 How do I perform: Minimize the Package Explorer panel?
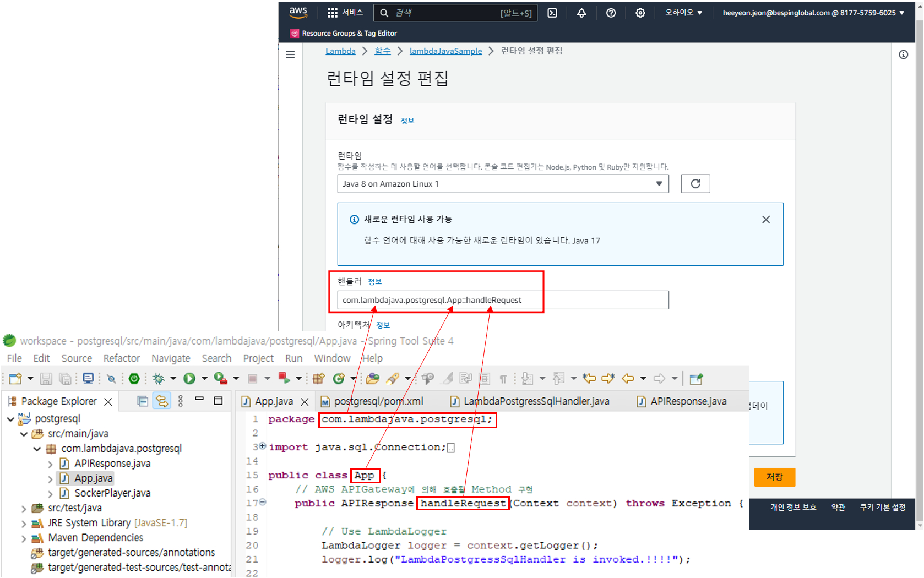click(199, 399)
